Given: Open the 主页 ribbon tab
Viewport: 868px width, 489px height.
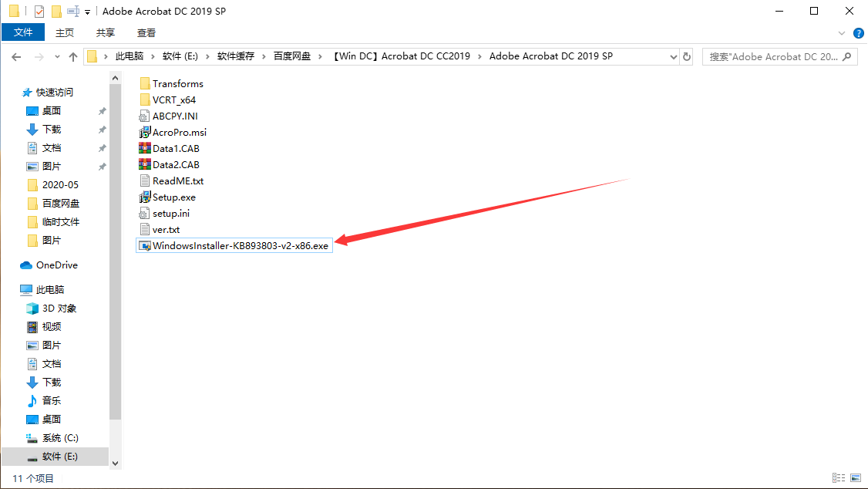Looking at the screenshot, I should (65, 32).
